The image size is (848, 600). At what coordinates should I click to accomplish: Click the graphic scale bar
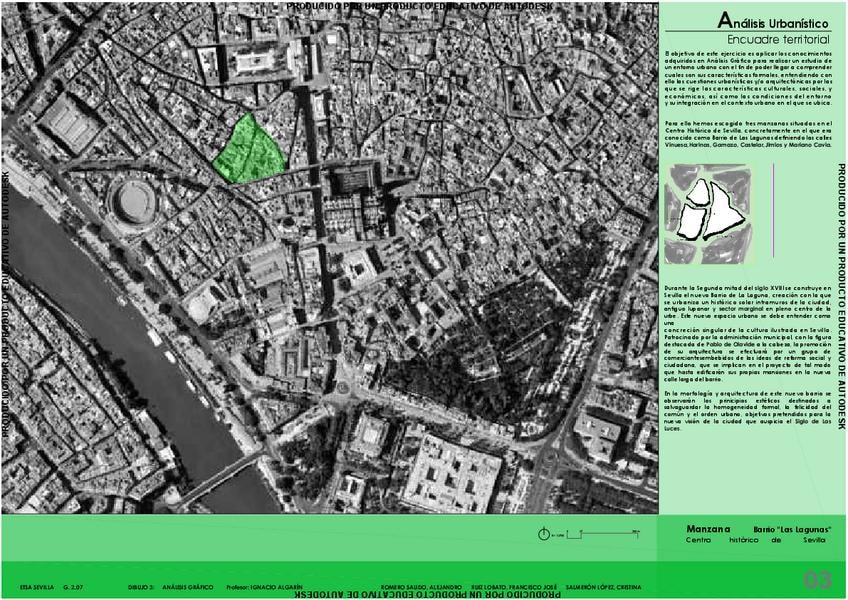point(603,534)
